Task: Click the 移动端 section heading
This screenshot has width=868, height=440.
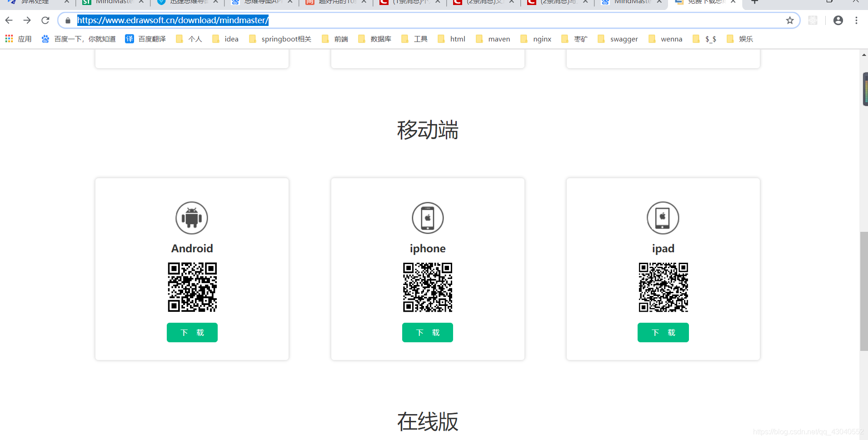Action: pyautogui.click(x=428, y=130)
